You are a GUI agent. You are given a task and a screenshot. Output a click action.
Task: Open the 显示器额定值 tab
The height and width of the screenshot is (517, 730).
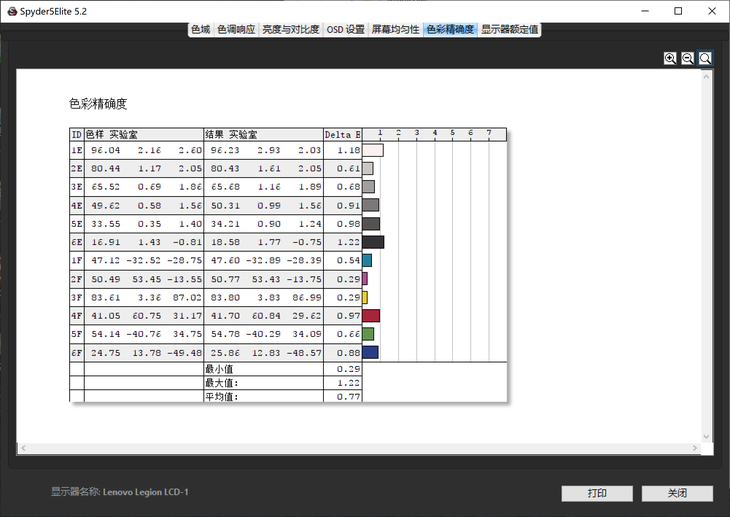(509, 29)
